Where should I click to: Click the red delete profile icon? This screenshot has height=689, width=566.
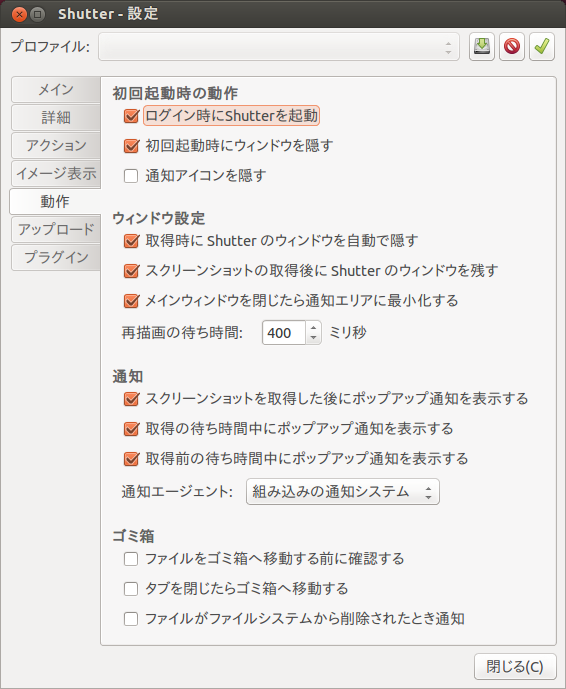(x=512, y=46)
